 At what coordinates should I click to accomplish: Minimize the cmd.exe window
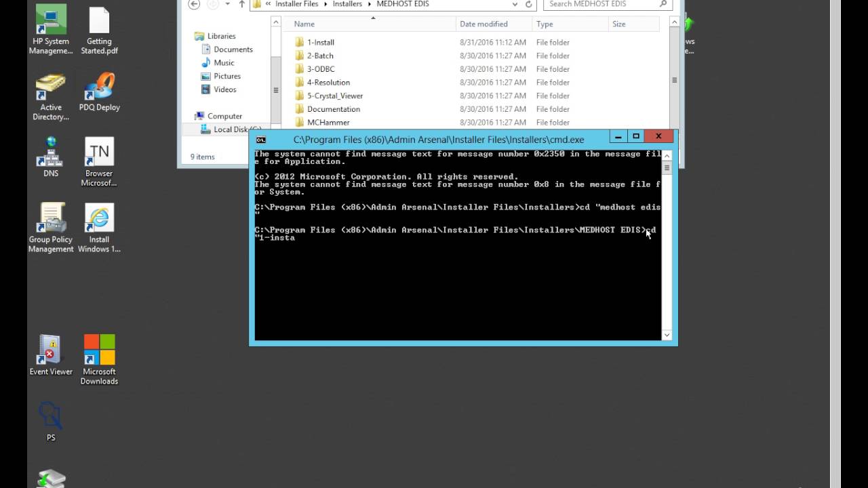pyautogui.click(x=618, y=137)
